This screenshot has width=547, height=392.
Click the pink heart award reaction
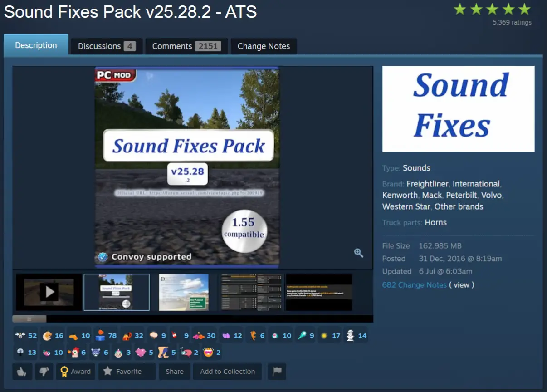tap(145, 352)
